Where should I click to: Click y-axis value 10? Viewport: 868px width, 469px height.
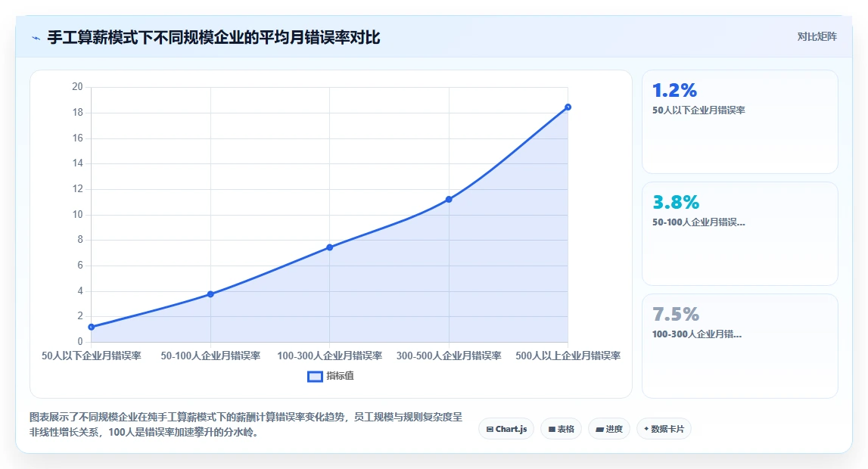click(77, 215)
